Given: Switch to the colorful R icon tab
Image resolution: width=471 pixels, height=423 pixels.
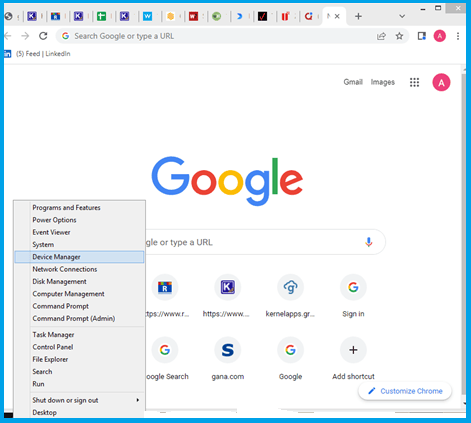Looking at the screenshot, I should [x=55, y=16].
